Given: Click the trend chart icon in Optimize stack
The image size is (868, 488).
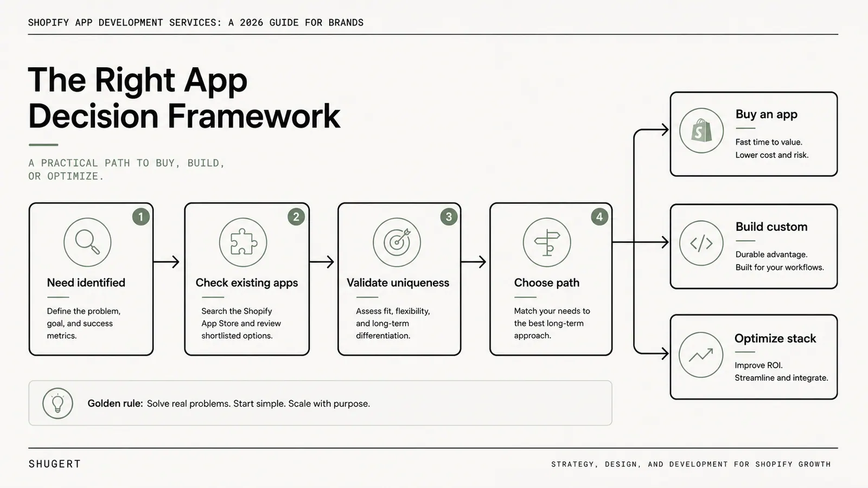Looking at the screenshot, I should (x=701, y=355).
